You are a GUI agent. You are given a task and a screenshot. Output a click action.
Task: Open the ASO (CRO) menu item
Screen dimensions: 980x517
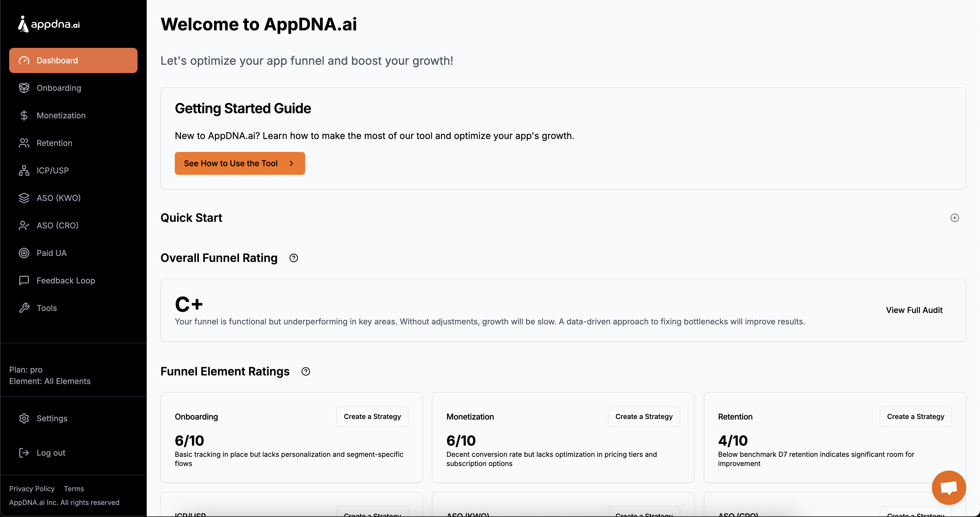click(x=57, y=226)
